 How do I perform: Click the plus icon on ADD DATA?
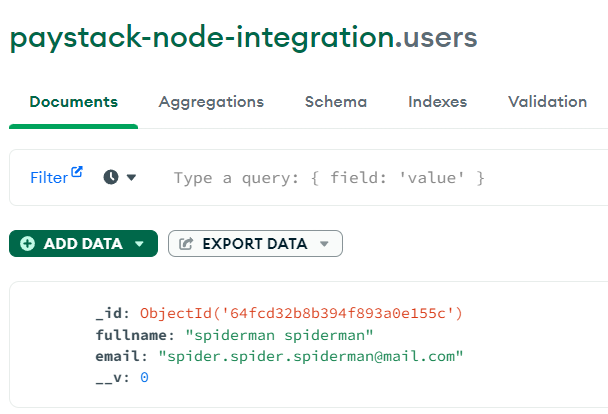pos(27,244)
